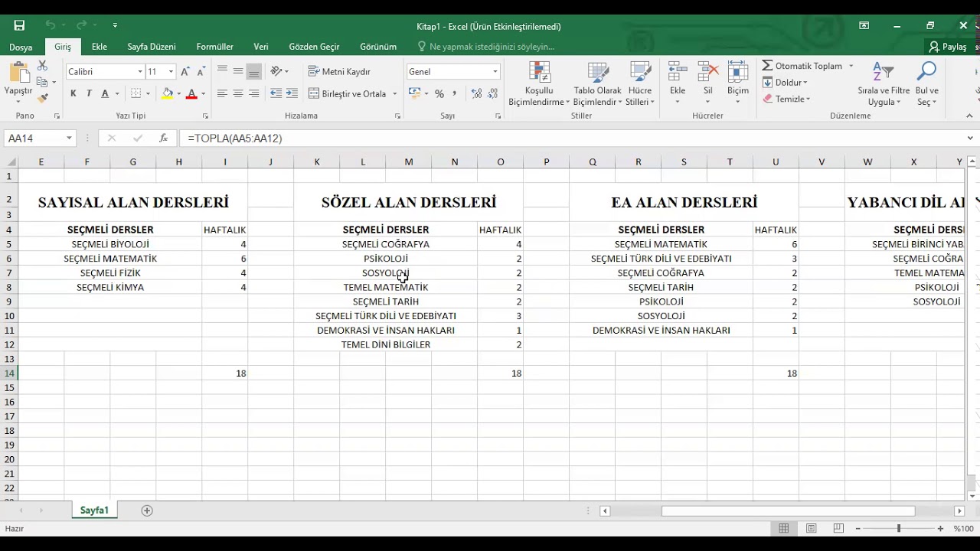Click Otomatik Toplam AutoSum
980x551 pixels.
[802, 66]
